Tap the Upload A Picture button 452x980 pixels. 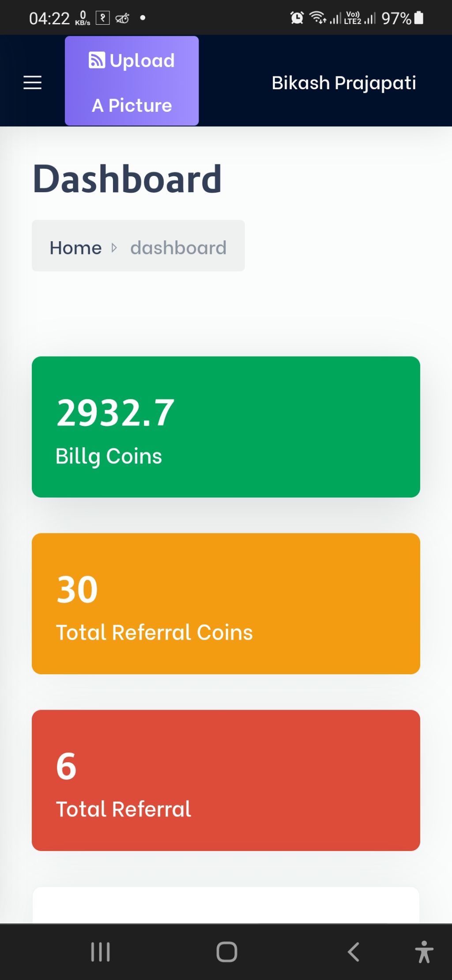132,81
